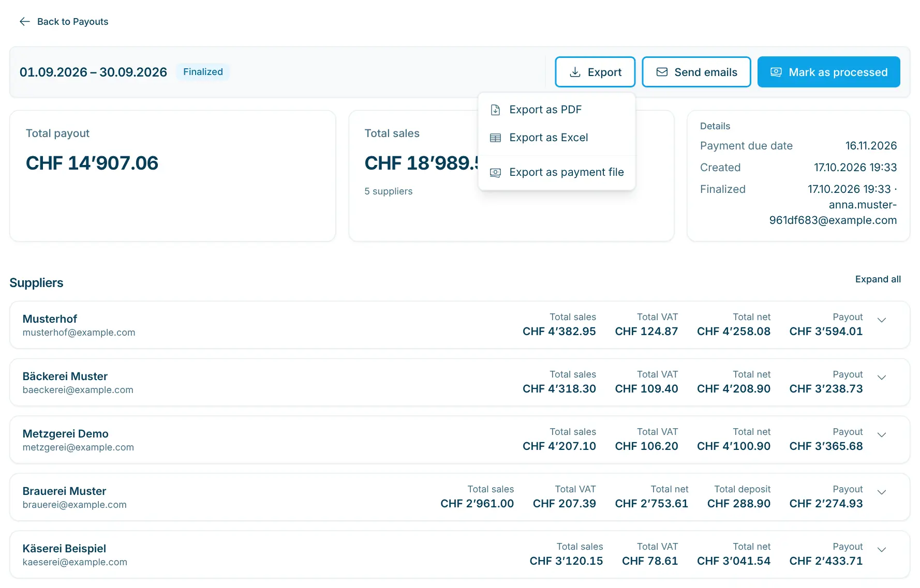
Task: Click Brauerei total deposit CHF 288.90
Action: (738, 504)
